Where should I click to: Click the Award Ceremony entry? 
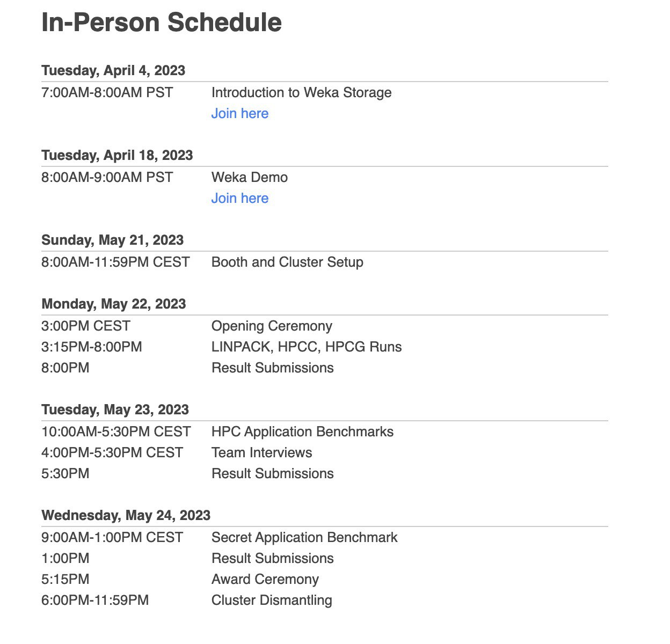[x=265, y=579]
